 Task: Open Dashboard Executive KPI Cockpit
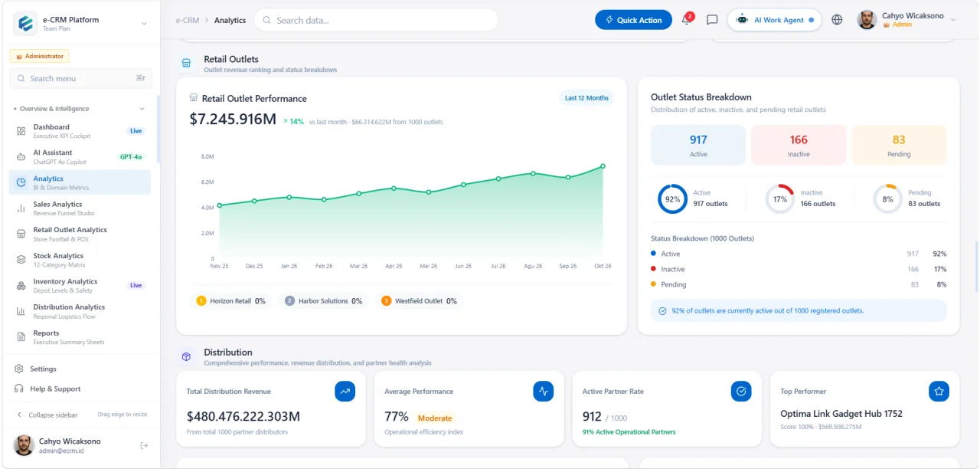click(80, 131)
